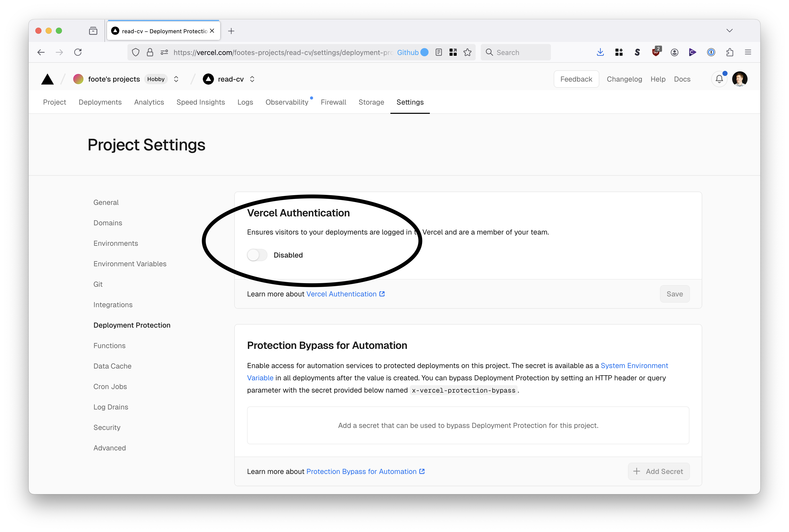789x532 pixels.
Task: Open the Docs link
Action: tap(682, 79)
